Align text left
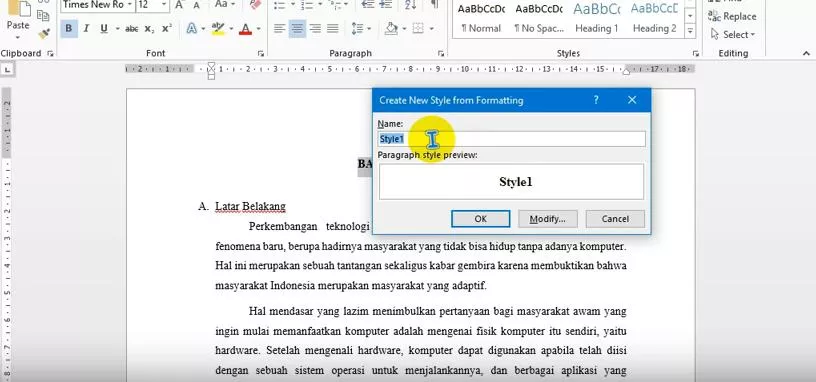 click(279, 29)
